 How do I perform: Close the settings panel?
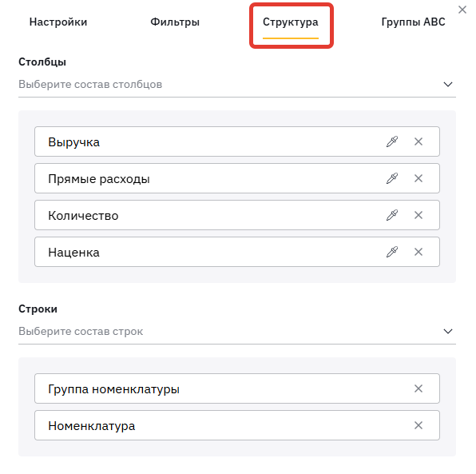click(462, 10)
